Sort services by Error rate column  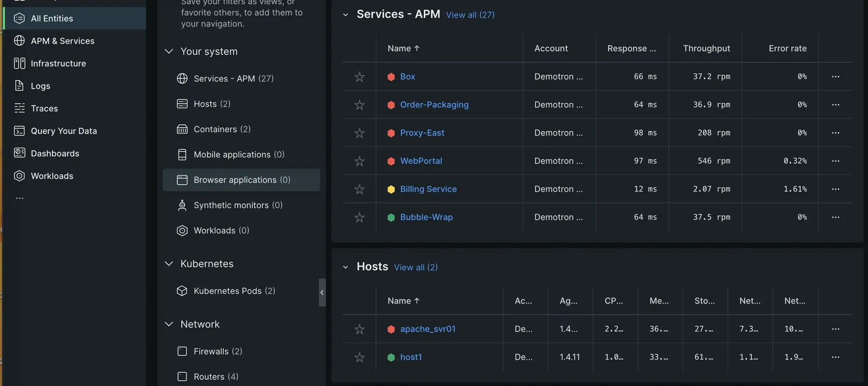pyautogui.click(x=788, y=48)
